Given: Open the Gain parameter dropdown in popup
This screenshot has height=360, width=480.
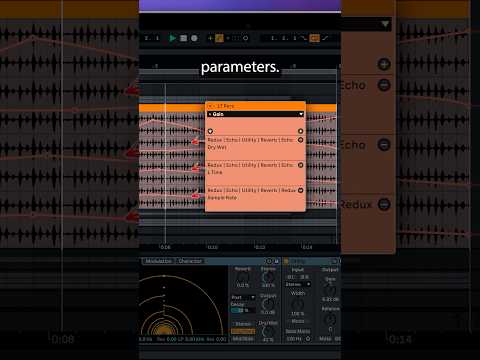Looking at the screenshot, I should [x=255, y=114].
